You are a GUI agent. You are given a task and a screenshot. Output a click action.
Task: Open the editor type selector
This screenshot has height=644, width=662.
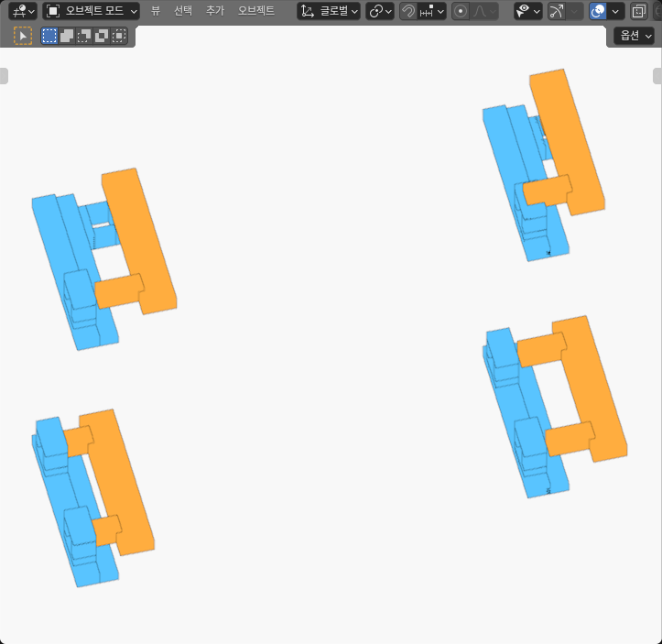pos(23,11)
